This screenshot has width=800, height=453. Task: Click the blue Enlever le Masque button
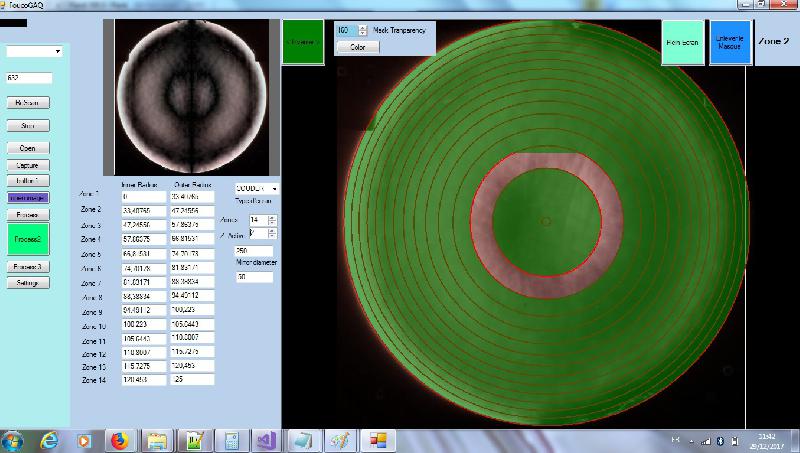[730, 42]
